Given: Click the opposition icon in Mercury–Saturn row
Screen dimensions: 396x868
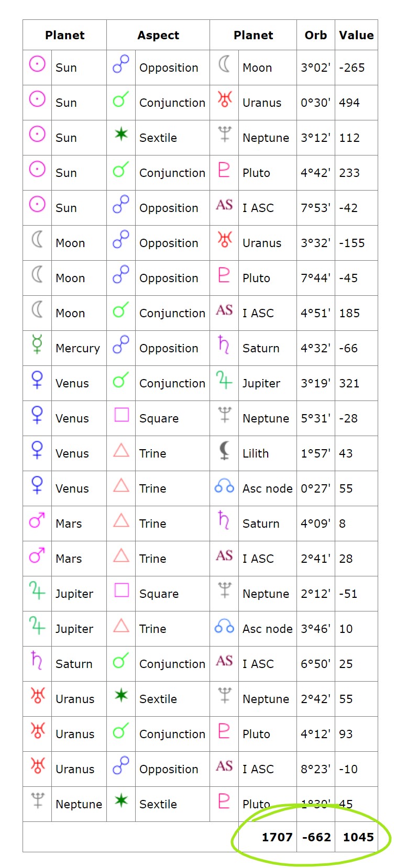Looking at the screenshot, I should [121, 344].
